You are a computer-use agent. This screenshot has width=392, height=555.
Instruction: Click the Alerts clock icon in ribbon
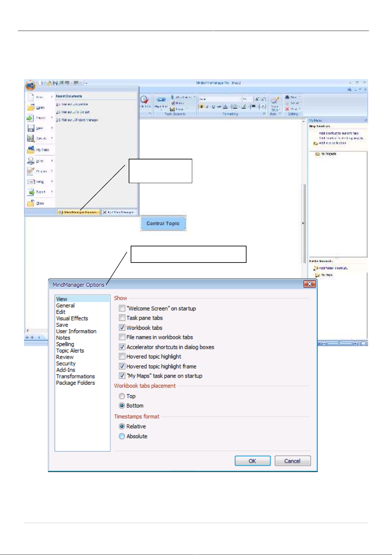pos(144,100)
